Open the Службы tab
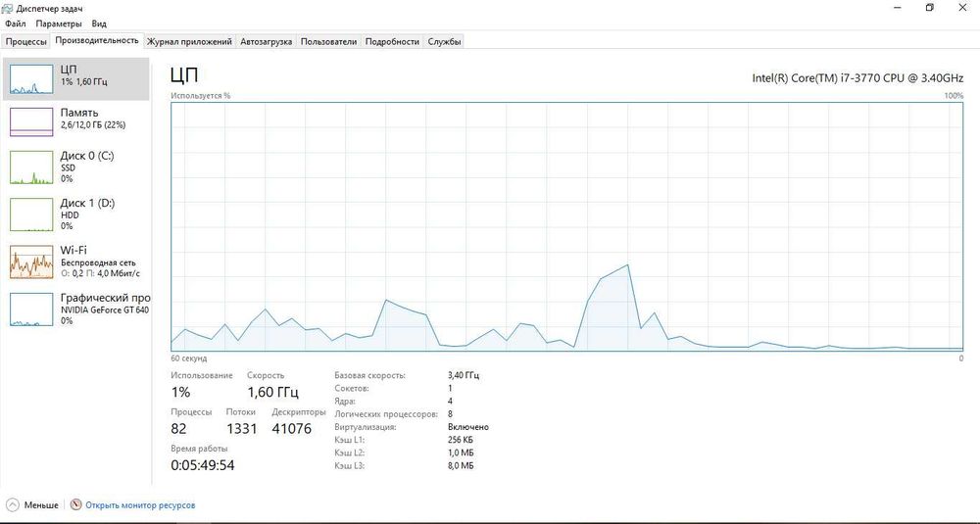This screenshot has height=524, width=980. (444, 42)
